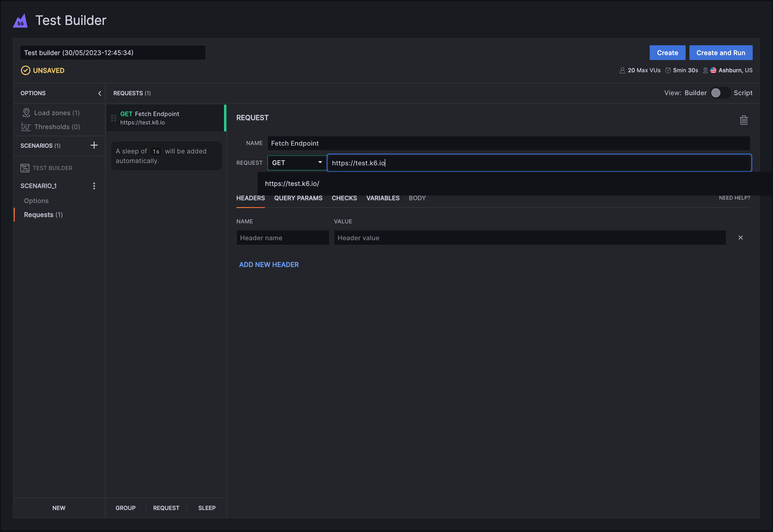Open the VARIABLES tab
Screen dimensions: 773x532
coord(382,198)
